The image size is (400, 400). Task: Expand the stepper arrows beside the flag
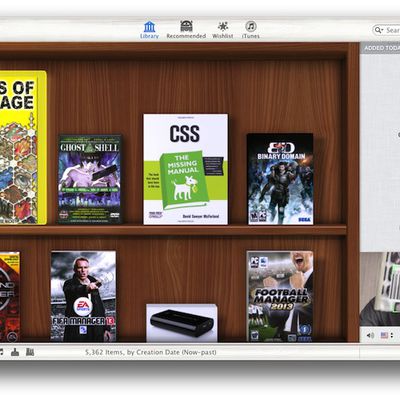(x=392, y=335)
